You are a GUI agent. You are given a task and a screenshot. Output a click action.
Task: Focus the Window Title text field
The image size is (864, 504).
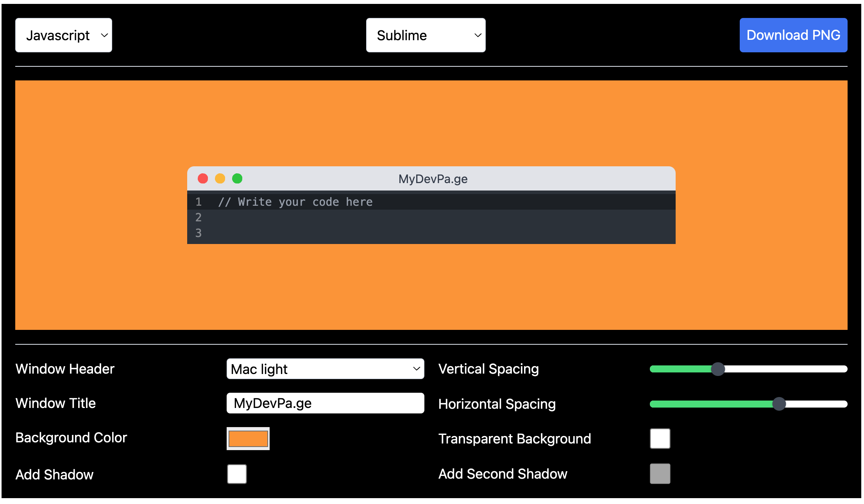(x=325, y=403)
